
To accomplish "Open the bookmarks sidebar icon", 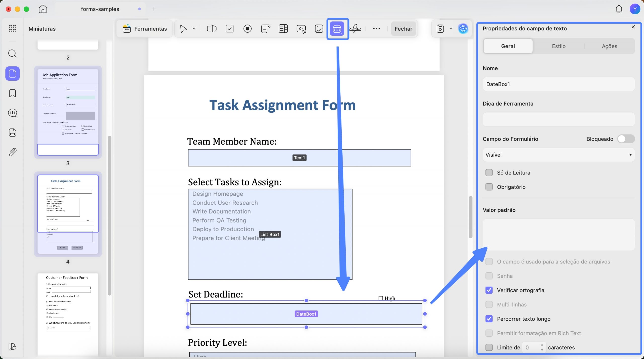I will pyautogui.click(x=12, y=93).
